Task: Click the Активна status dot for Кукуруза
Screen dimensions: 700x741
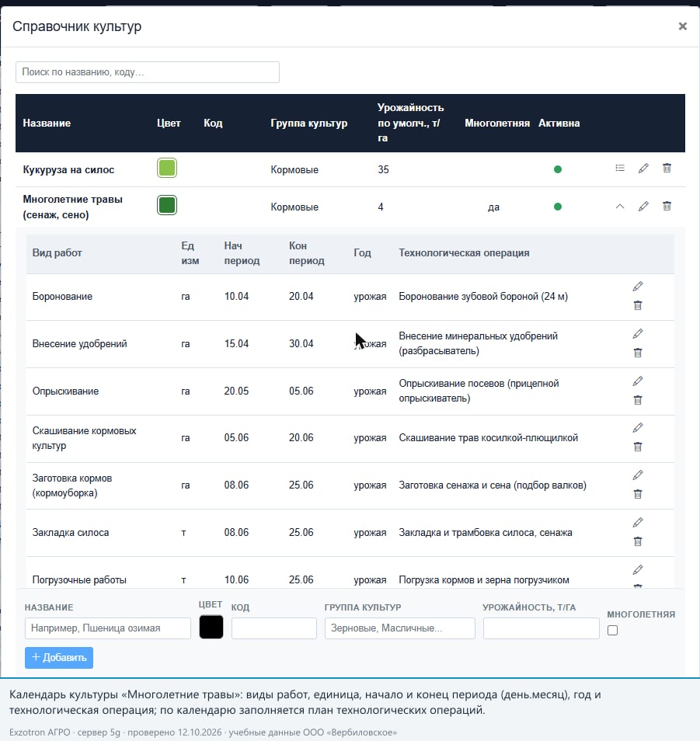Action: pos(558,169)
